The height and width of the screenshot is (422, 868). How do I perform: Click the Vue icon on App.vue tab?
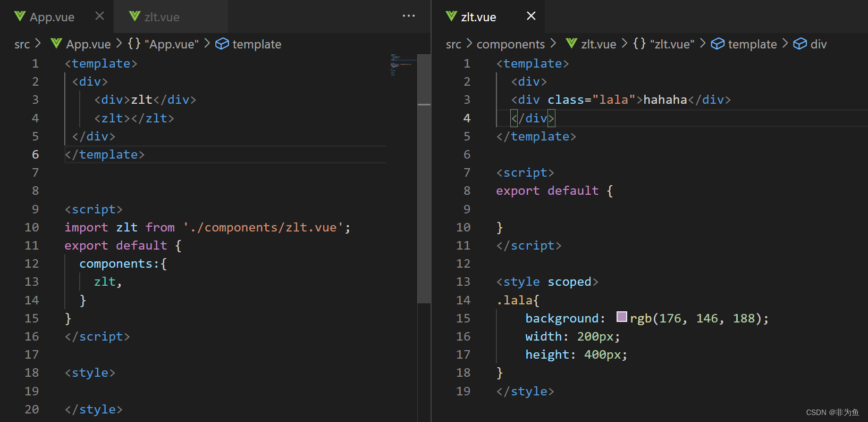pos(20,16)
